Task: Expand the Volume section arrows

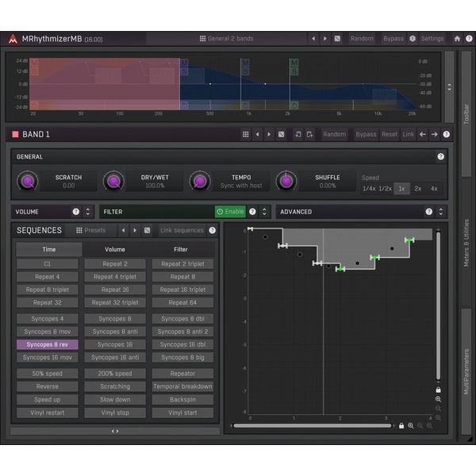Action: click(88, 212)
